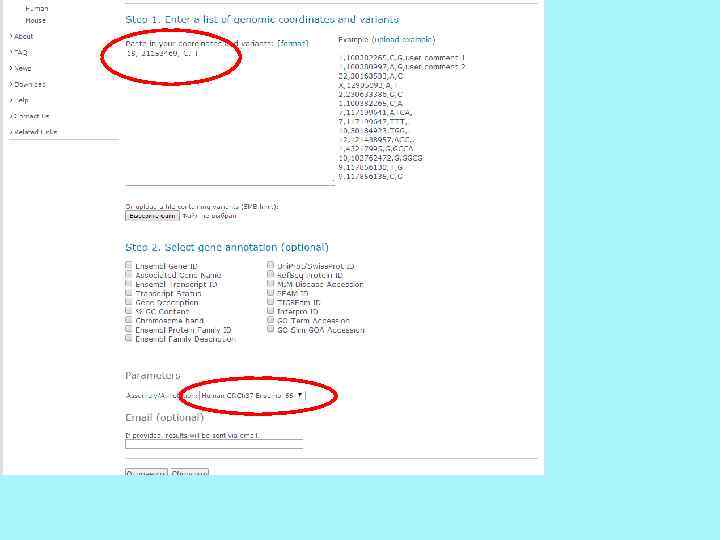Select Human in the sidebar

coord(37,9)
